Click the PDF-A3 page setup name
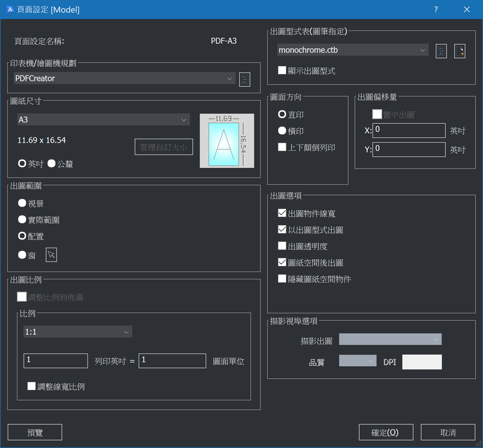The width and height of the screenshot is (483, 448). coord(224,41)
